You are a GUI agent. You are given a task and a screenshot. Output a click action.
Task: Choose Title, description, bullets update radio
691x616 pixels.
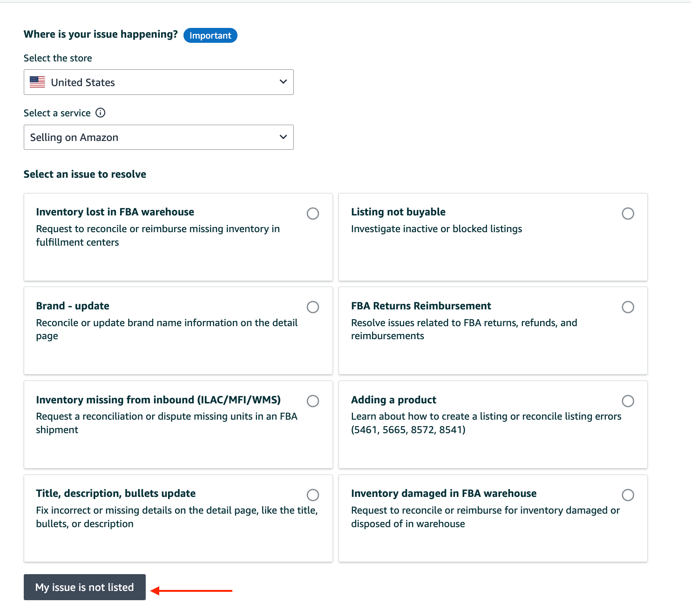coord(313,495)
